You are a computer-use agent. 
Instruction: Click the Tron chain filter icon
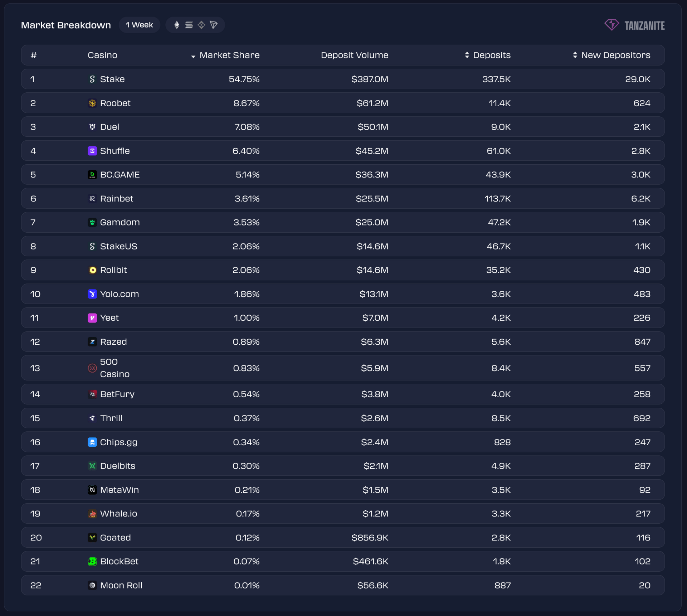coord(214,25)
